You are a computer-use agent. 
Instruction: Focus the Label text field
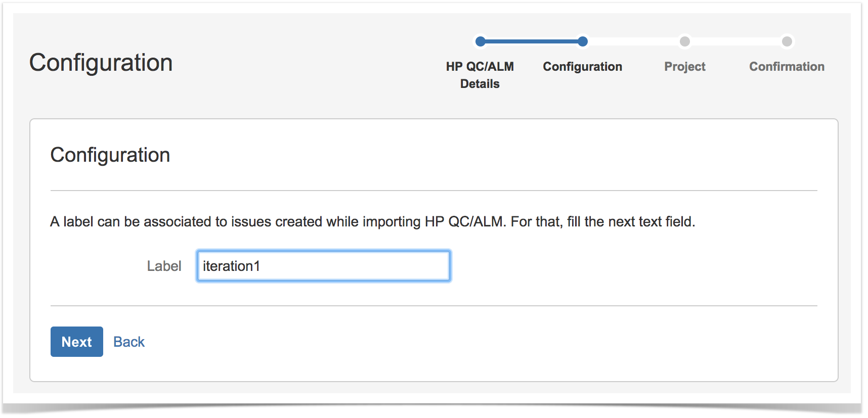click(x=324, y=266)
